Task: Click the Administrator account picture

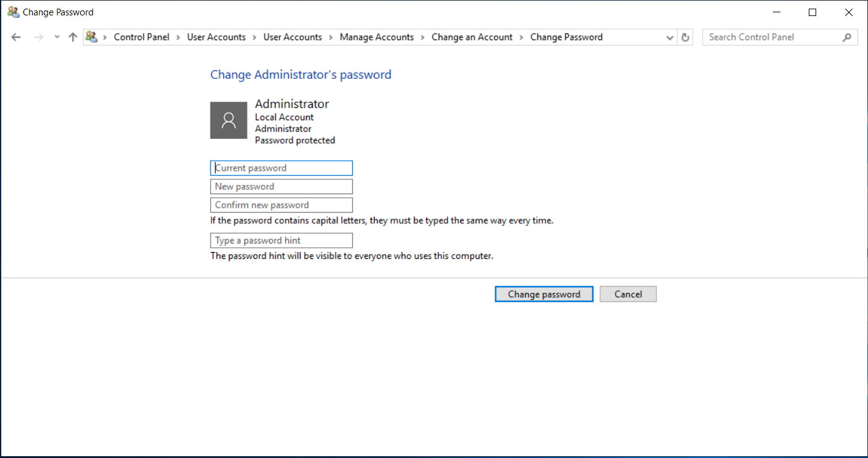Action: pos(229,120)
